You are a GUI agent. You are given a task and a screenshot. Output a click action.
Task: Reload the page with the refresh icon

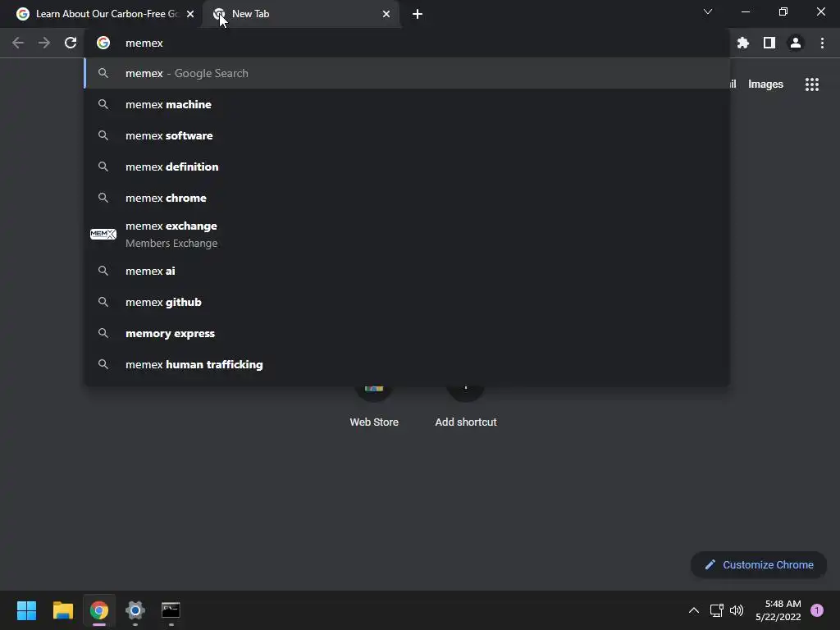click(x=71, y=43)
